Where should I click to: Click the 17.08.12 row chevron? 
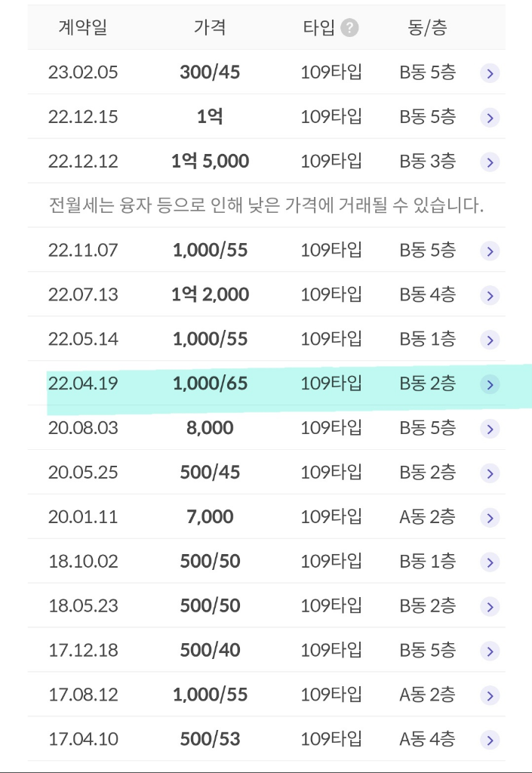(490, 696)
